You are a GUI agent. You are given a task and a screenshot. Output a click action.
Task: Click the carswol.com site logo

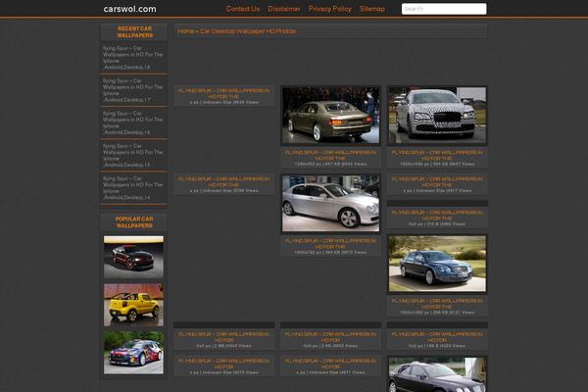coord(129,9)
